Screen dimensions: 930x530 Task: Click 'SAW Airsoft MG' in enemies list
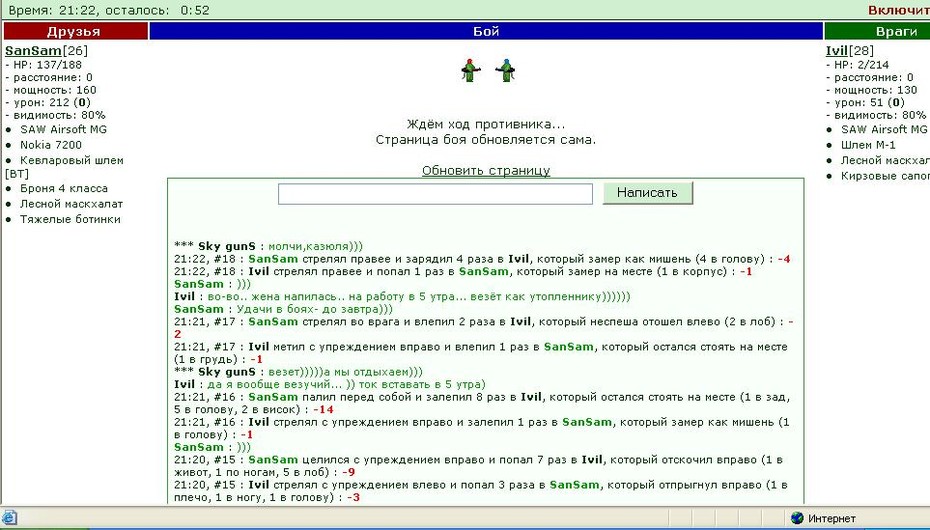pyautogui.click(x=884, y=129)
